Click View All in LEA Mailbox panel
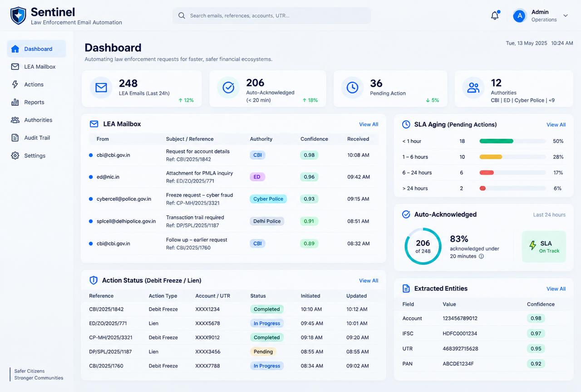 pos(369,124)
